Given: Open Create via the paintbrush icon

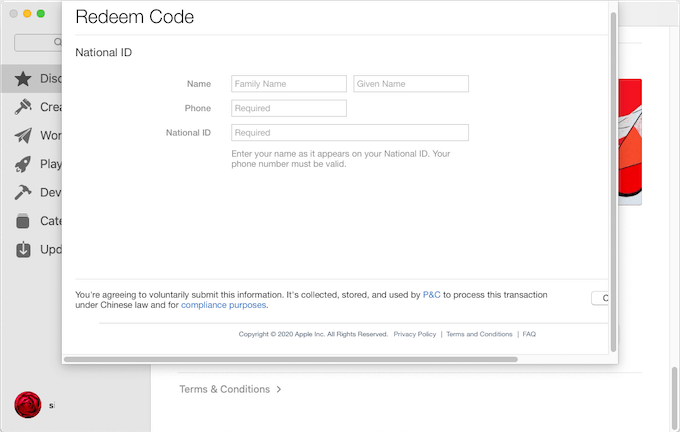Looking at the screenshot, I should click(x=23, y=107).
